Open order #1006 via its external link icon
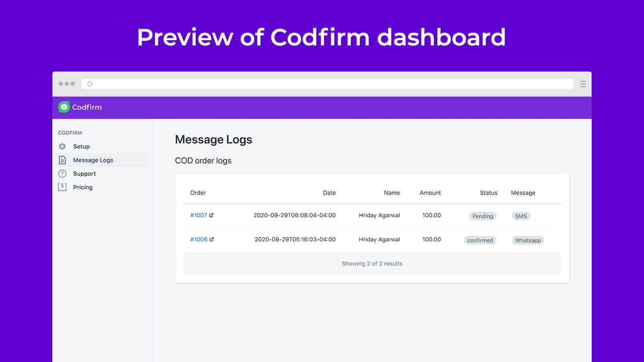The height and width of the screenshot is (362, 644). pos(211,239)
